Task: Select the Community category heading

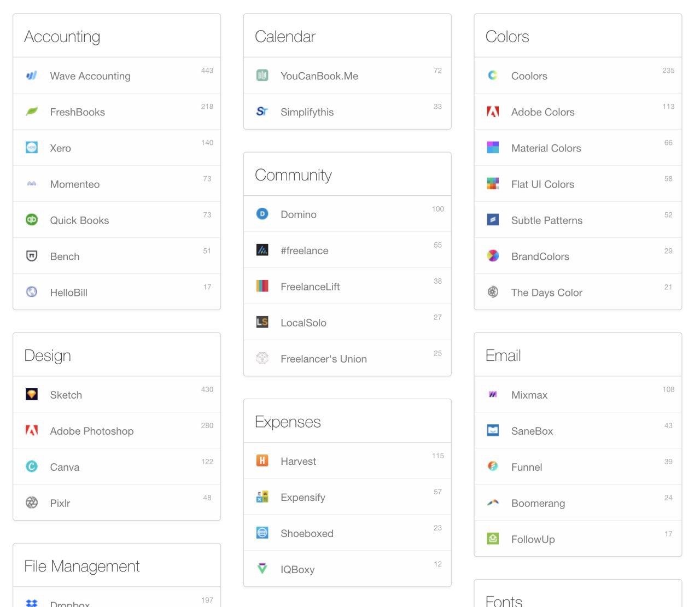Action: (x=293, y=175)
